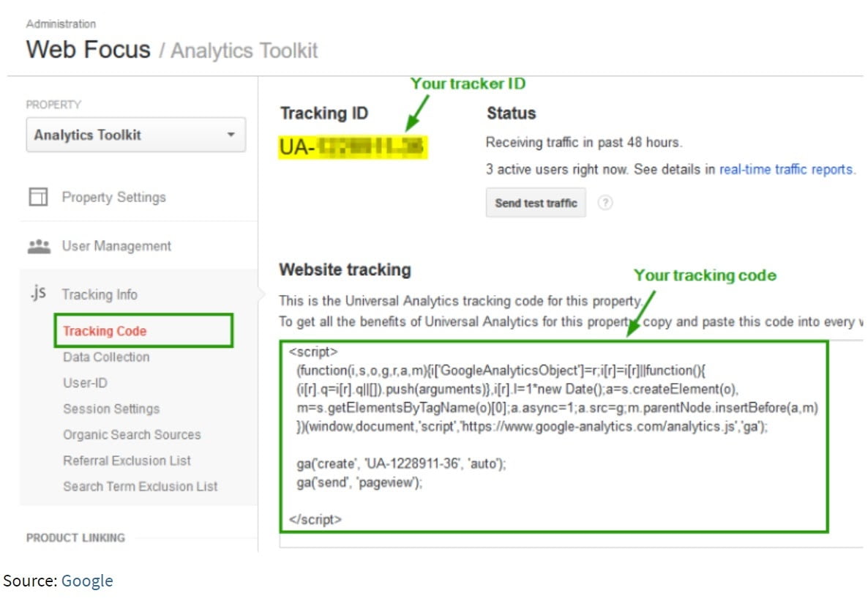The height and width of the screenshot is (607, 868).
Task: Click the property dropdown arrow
Action: pyautogui.click(x=231, y=135)
